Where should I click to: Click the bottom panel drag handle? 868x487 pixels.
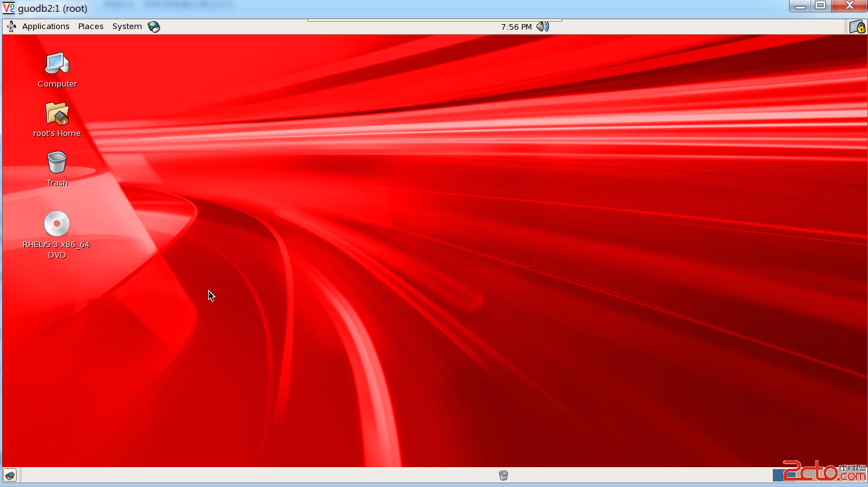(20, 475)
